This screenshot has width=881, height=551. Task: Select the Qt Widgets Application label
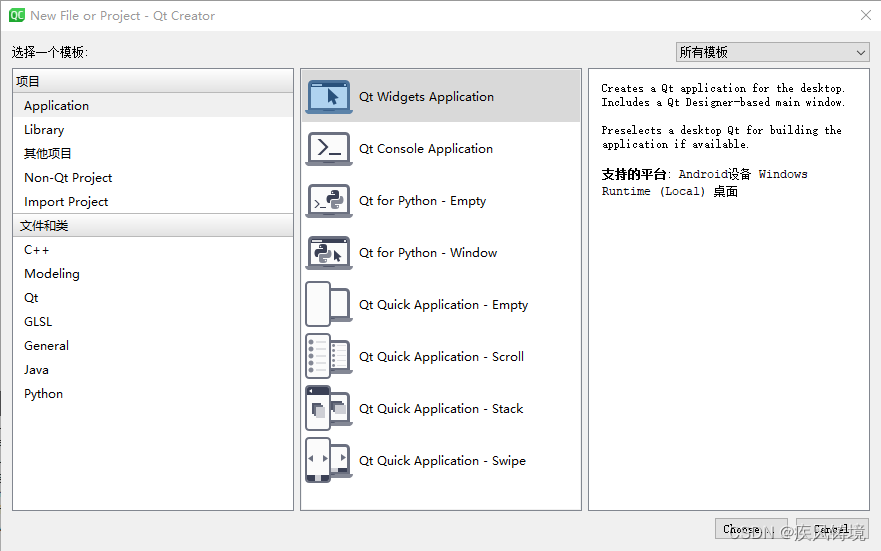[426, 97]
